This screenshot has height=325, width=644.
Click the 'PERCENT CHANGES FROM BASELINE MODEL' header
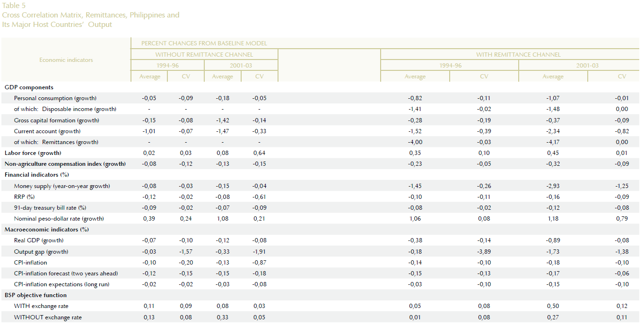pyautogui.click(x=204, y=43)
